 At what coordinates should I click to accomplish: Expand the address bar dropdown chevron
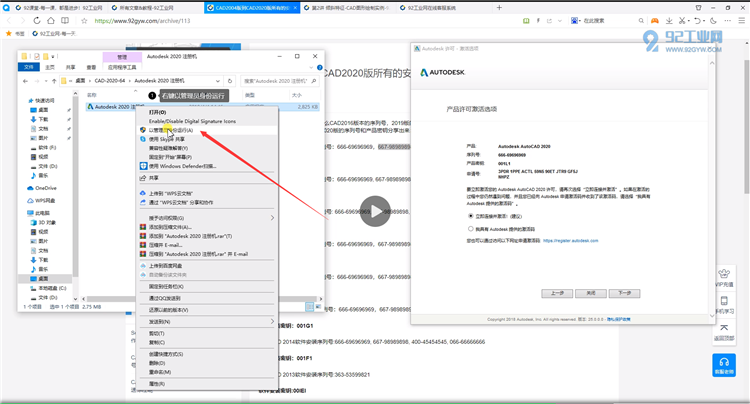[x=560, y=21]
